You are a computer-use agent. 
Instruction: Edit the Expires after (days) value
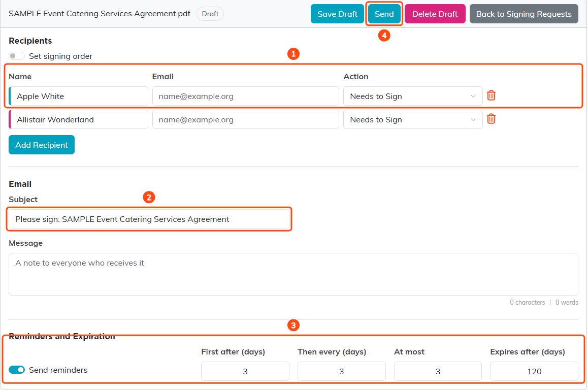click(x=534, y=371)
